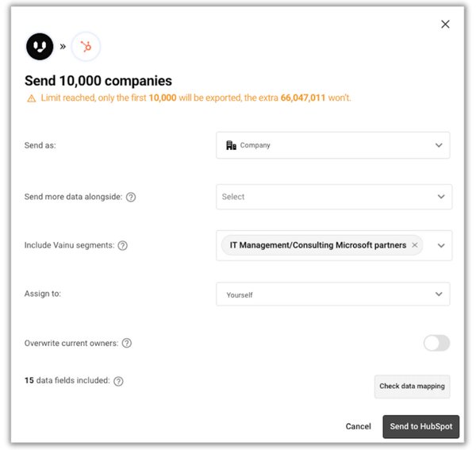
Task: Enable the Overwrite current owners toggle
Action: [436, 343]
